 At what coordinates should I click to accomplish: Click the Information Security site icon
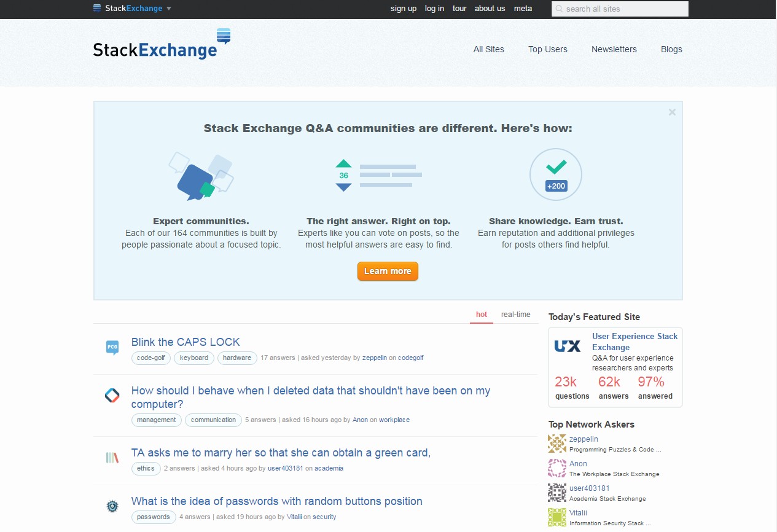click(112, 506)
